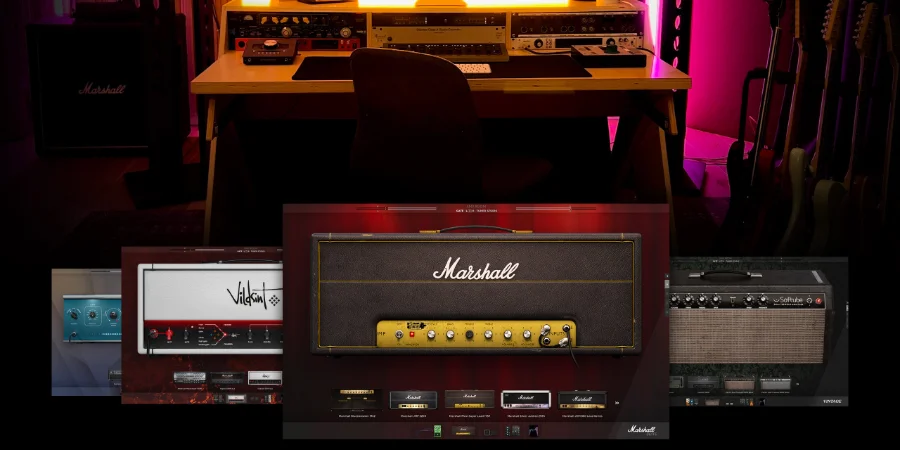Select the silver amp thumbnail in Vildsint window
Image resolution: width=900 pixels, height=450 pixels.
coord(189,378)
